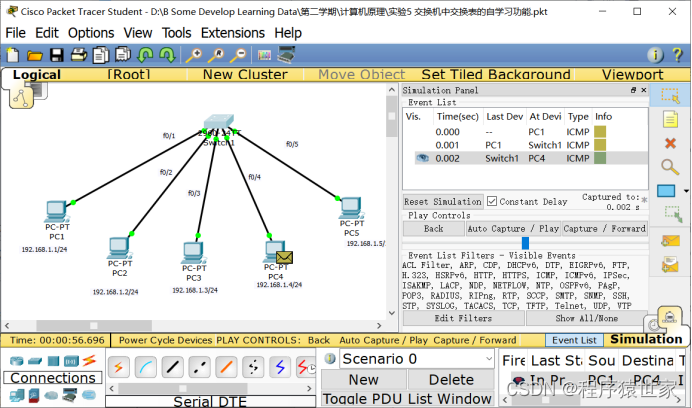
Task: Open the Extensions menu
Action: pyautogui.click(x=233, y=33)
